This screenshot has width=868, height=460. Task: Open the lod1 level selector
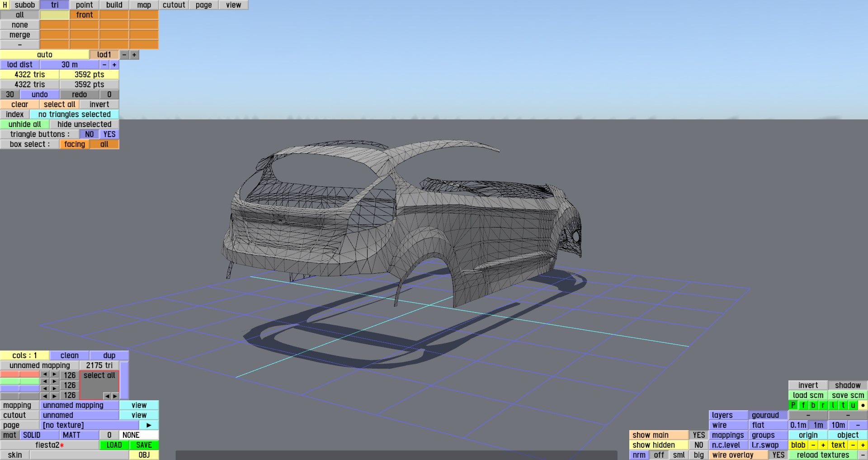104,55
